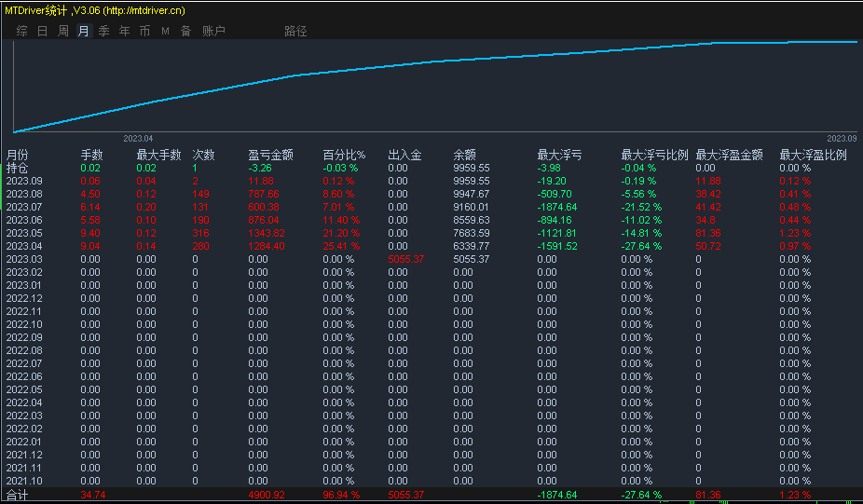
Task: Click the 路径 path button
Action: point(295,31)
